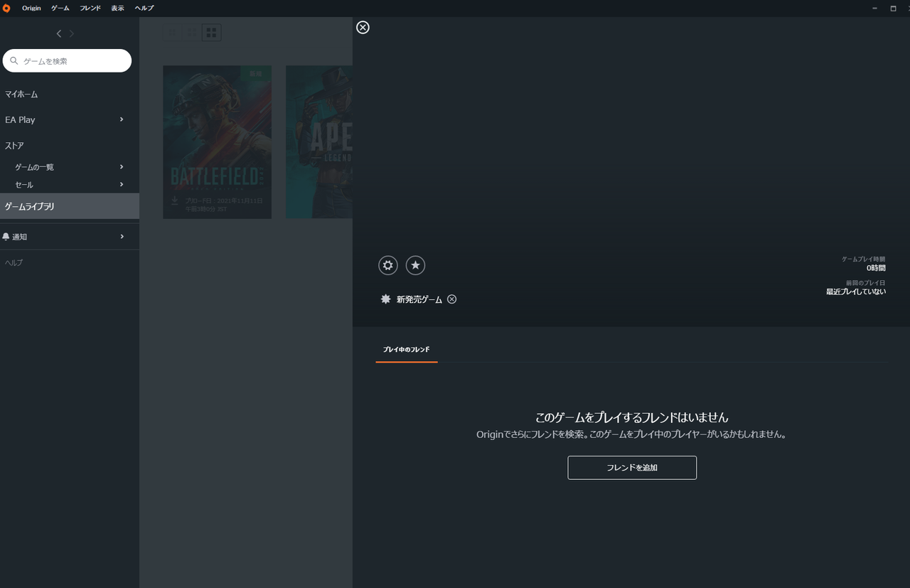Expand the セール chevron
This screenshot has height=588, width=910.
tap(122, 184)
